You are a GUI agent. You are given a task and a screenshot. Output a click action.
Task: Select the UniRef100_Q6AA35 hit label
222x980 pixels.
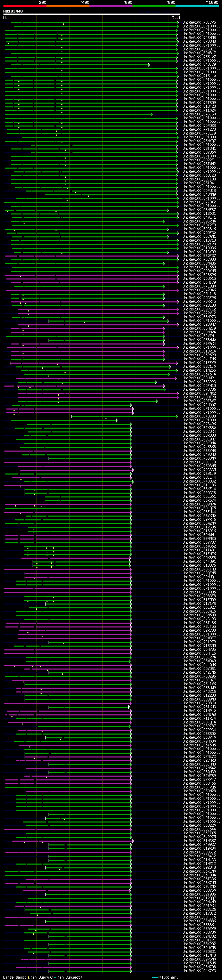(x=199, y=592)
